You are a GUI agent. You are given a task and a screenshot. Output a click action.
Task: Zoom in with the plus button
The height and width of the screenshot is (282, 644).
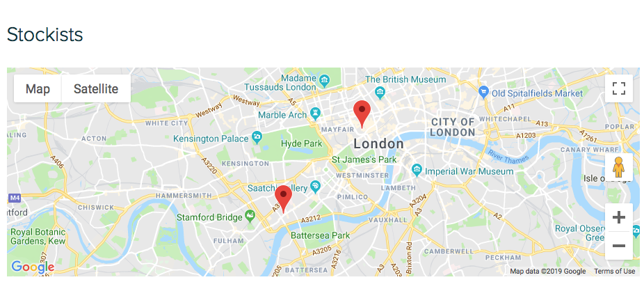tap(618, 217)
